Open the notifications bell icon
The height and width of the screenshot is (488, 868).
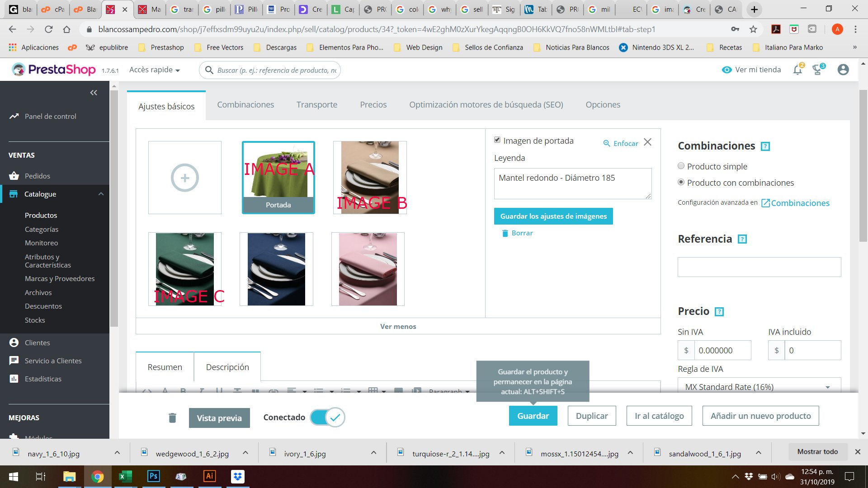797,70
